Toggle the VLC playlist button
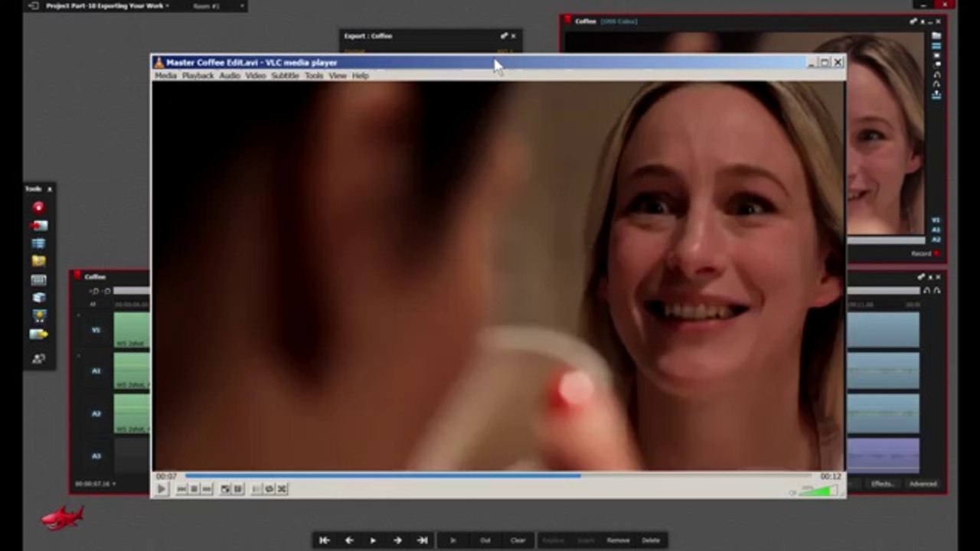The image size is (980, 551). pyautogui.click(x=256, y=489)
